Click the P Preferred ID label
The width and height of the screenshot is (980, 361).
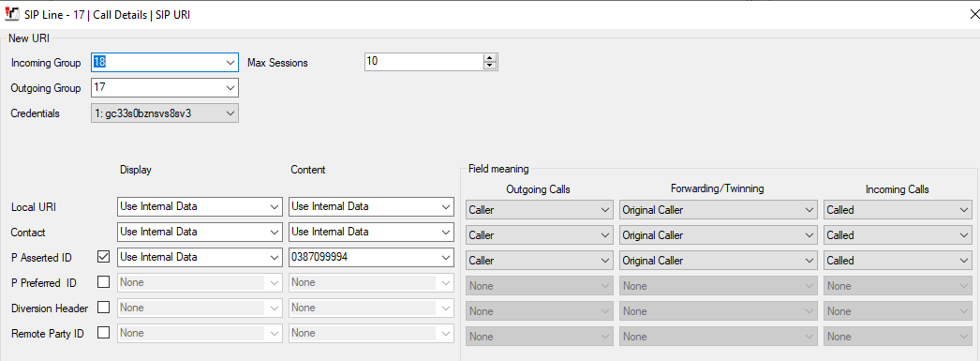click(44, 283)
